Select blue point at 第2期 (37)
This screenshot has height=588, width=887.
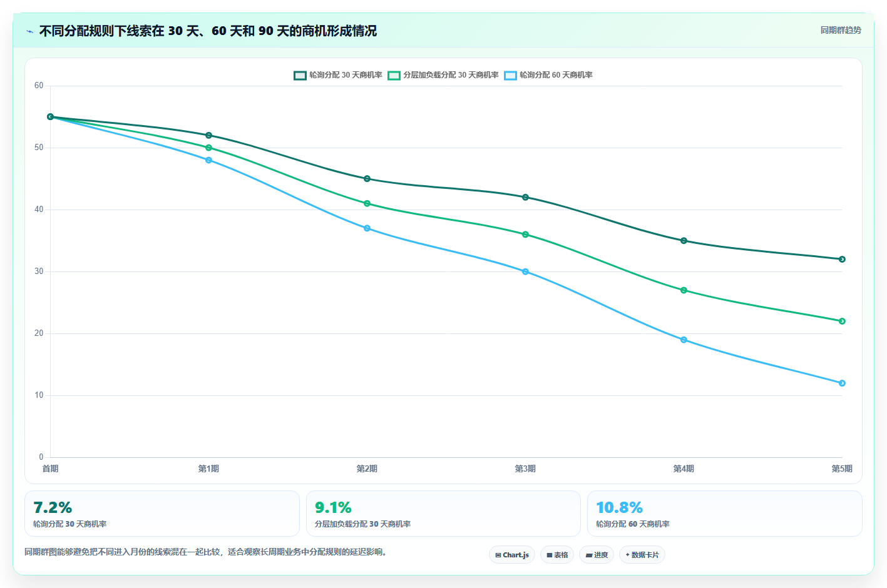[x=367, y=228]
